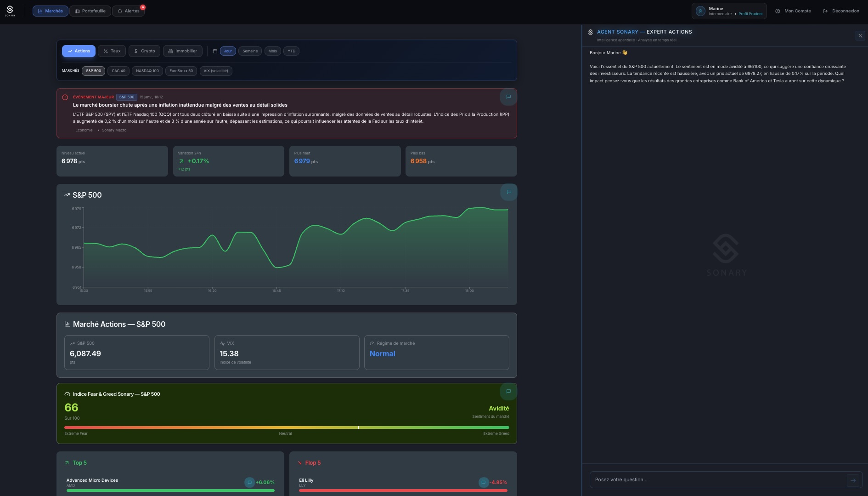This screenshot has height=496, width=868.
Task: Select the Taux asset class
Action: pyautogui.click(x=112, y=51)
